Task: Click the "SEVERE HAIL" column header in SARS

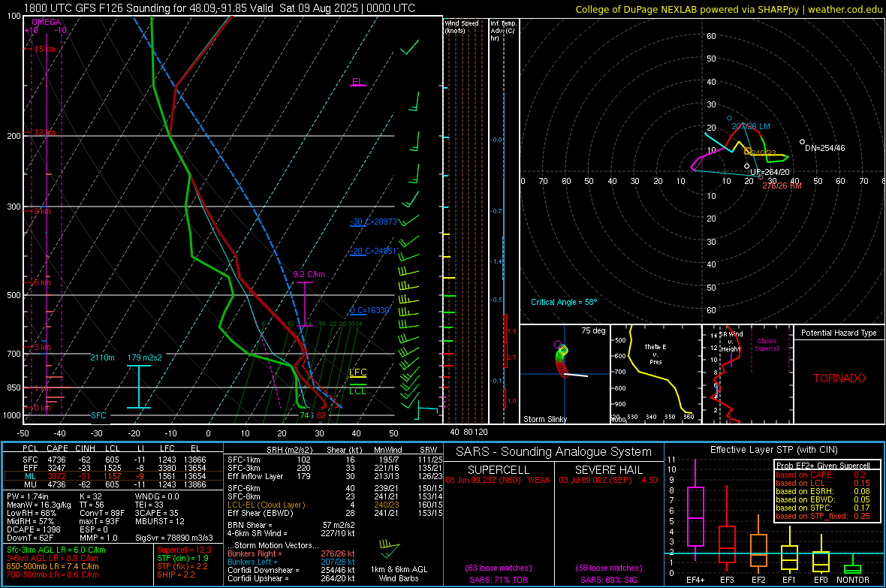Action: (x=608, y=470)
